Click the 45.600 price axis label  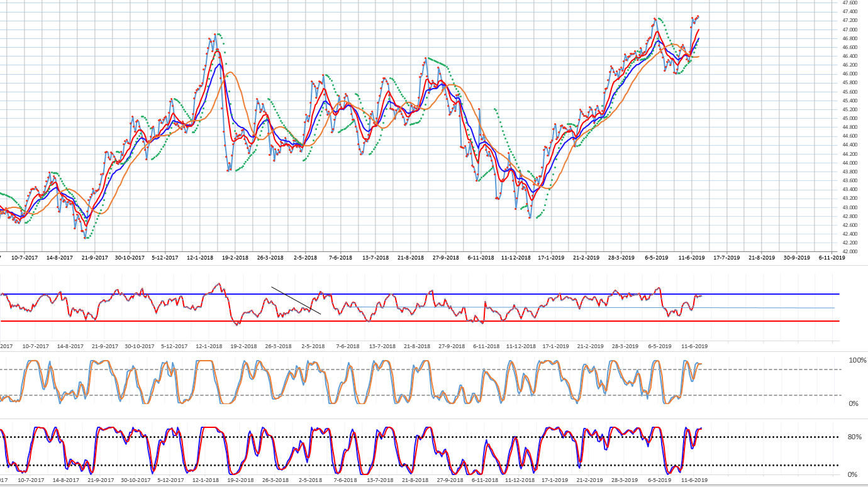(849, 92)
